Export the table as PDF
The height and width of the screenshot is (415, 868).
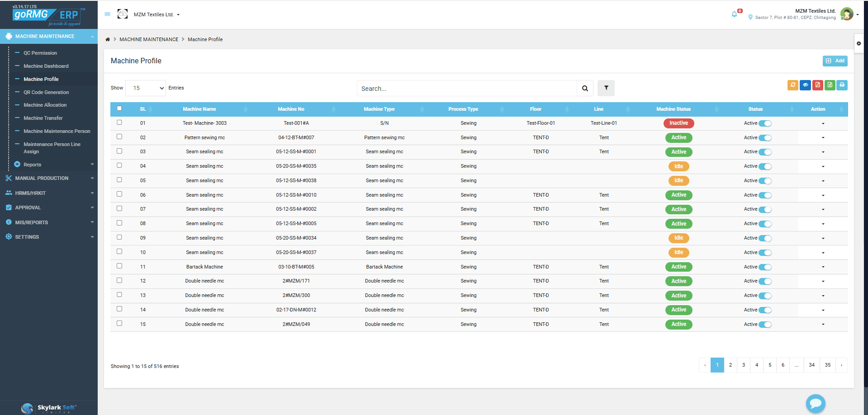[817, 85]
